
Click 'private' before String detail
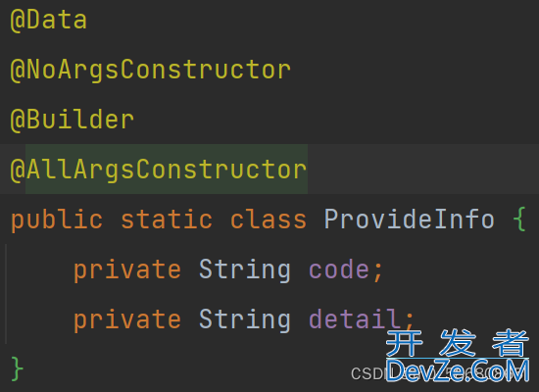[127, 319]
